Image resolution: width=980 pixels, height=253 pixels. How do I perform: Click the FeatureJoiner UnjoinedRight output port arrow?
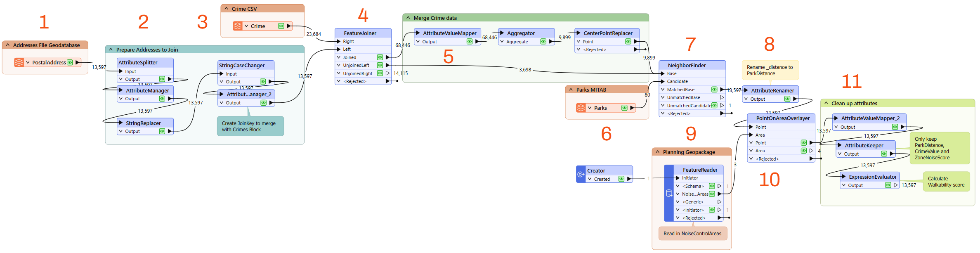click(387, 73)
